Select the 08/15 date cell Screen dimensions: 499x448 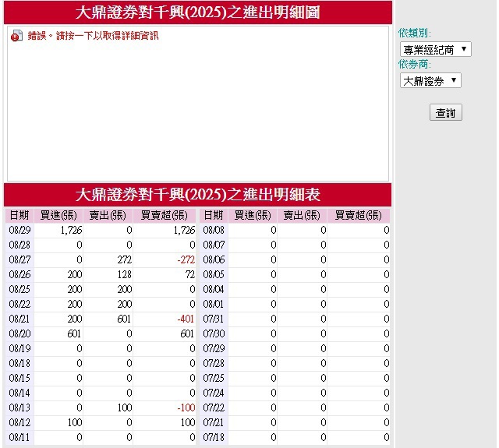pos(19,378)
